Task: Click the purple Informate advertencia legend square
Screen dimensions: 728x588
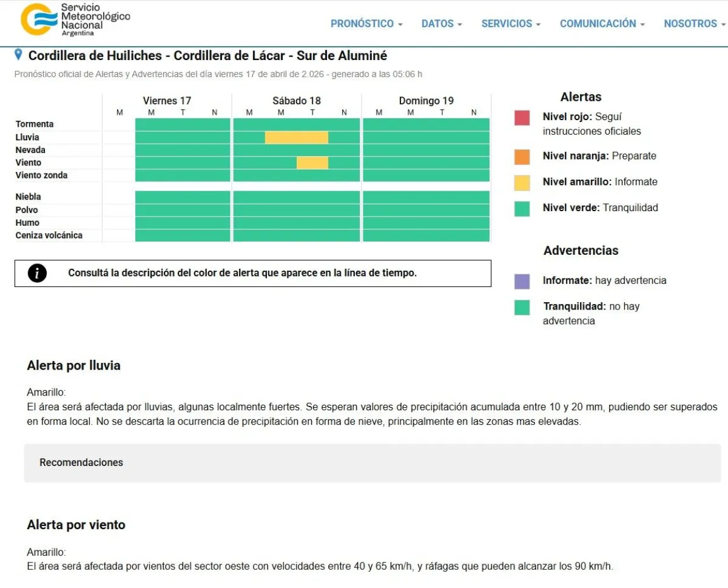Action: [x=522, y=281]
